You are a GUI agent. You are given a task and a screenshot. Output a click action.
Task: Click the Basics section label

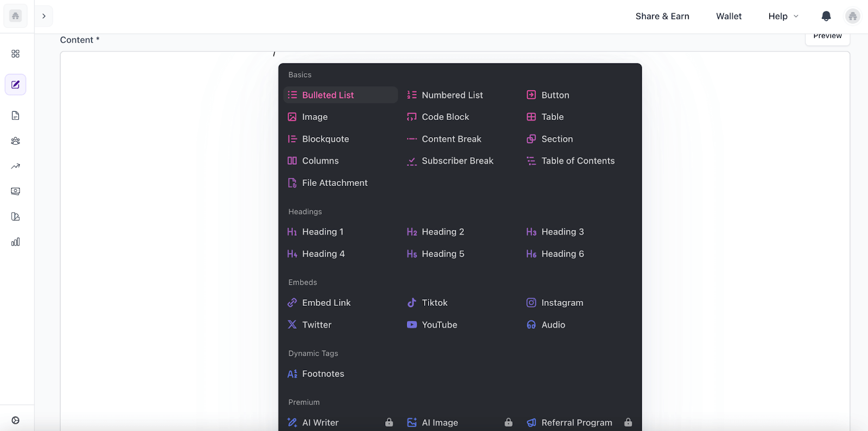click(x=300, y=75)
